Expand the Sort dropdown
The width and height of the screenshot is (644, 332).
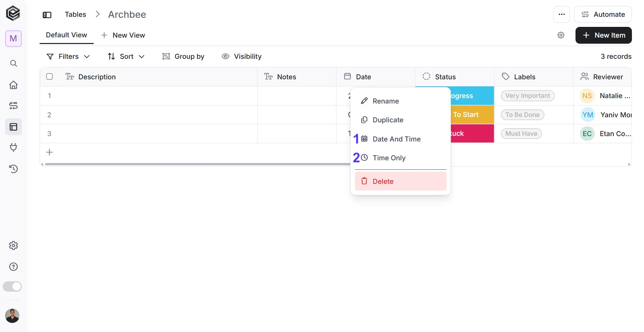[126, 56]
